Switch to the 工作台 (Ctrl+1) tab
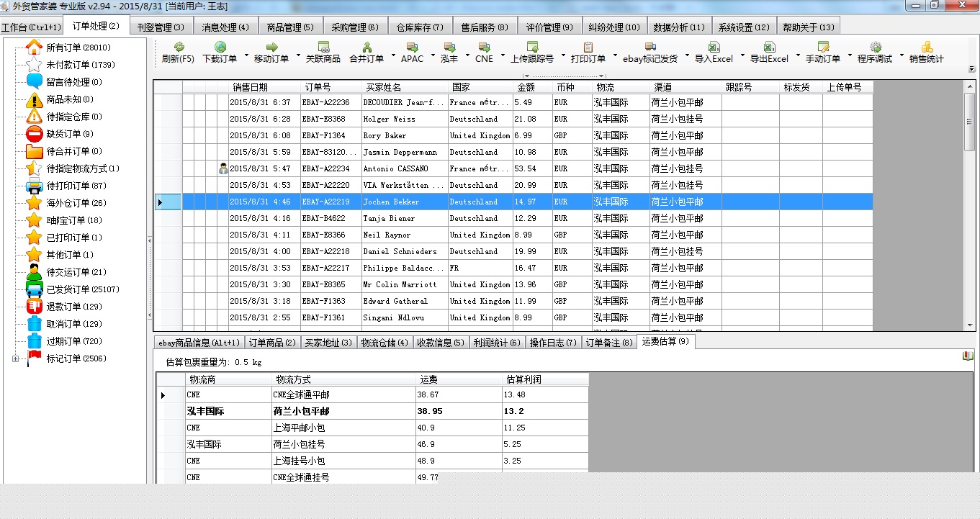 31,27
